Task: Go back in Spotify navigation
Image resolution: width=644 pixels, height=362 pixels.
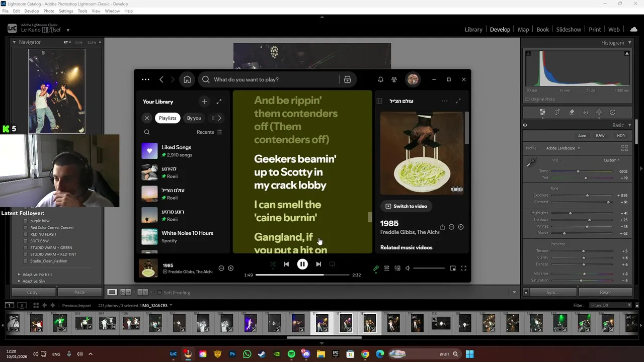Action: pos(161,79)
